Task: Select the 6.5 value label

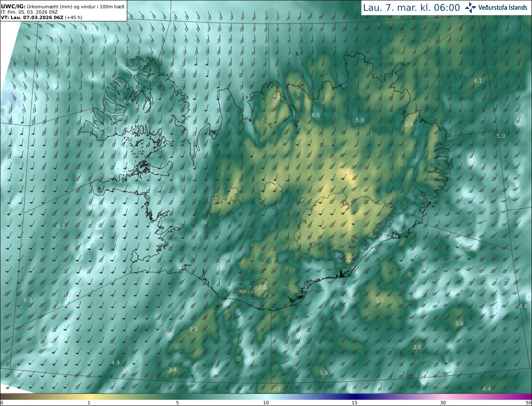Action: coord(316,115)
